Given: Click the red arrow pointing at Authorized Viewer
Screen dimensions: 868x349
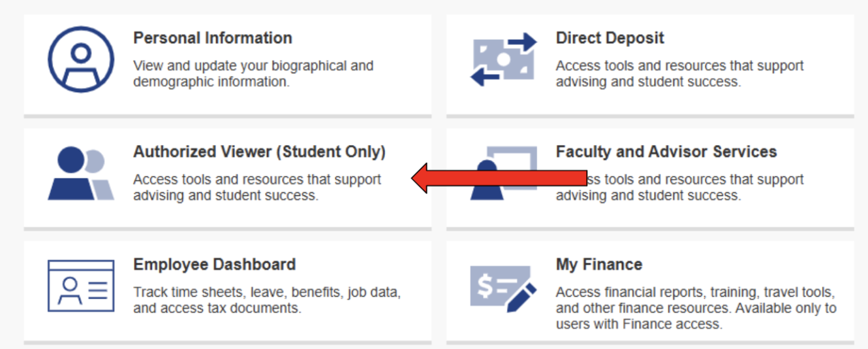Looking at the screenshot, I should [x=499, y=178].
